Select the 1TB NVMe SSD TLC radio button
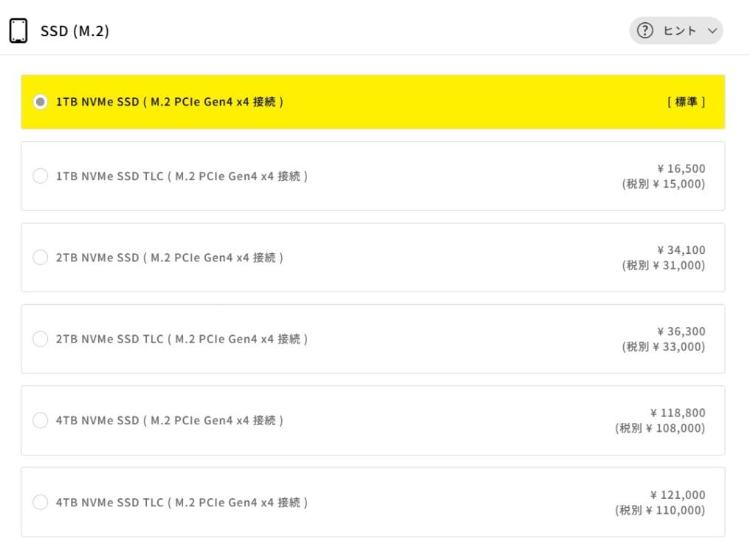This screenshot has height=558, width=756. [x=41, y=176]
